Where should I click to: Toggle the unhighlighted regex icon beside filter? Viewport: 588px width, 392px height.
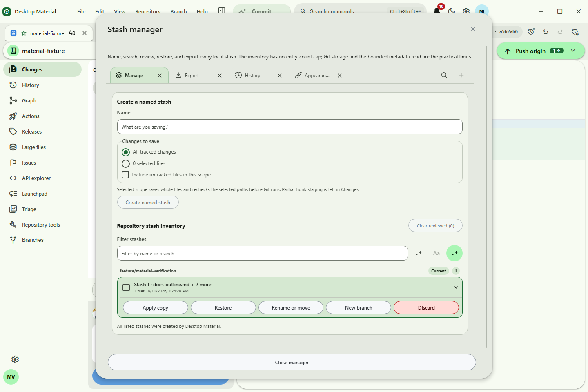[419, 253]
